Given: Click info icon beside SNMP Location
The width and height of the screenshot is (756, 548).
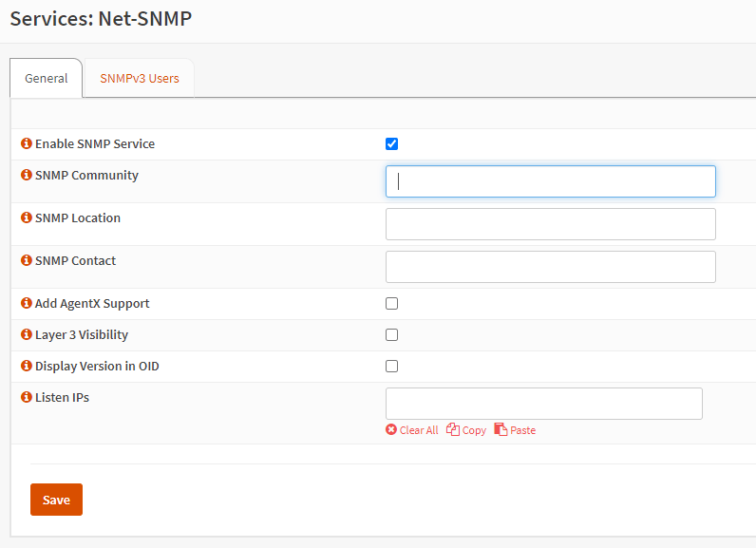Looking at the screenshot, I should (x=26, y=217).
